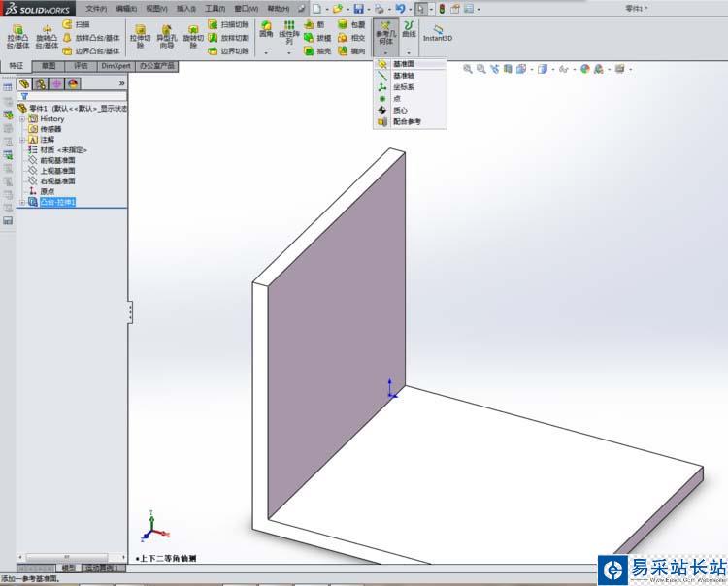728x586 pixels.
Task: Expand the 注解 annotations node
Action: [21, 140]
